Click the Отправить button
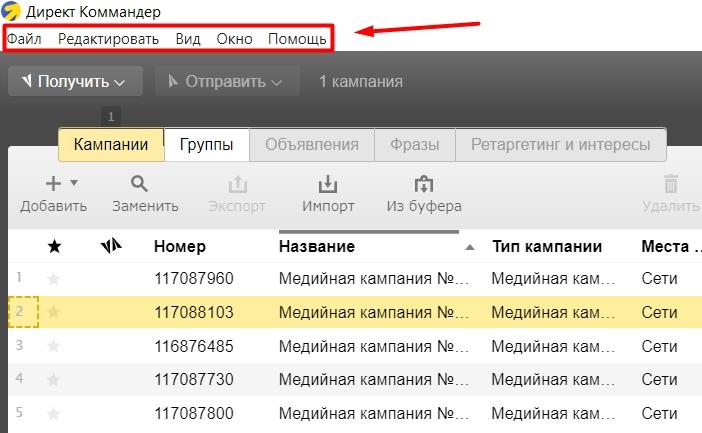Image resolution: width=702 pixels, height=433 pixels. click(x=227, y=81)
